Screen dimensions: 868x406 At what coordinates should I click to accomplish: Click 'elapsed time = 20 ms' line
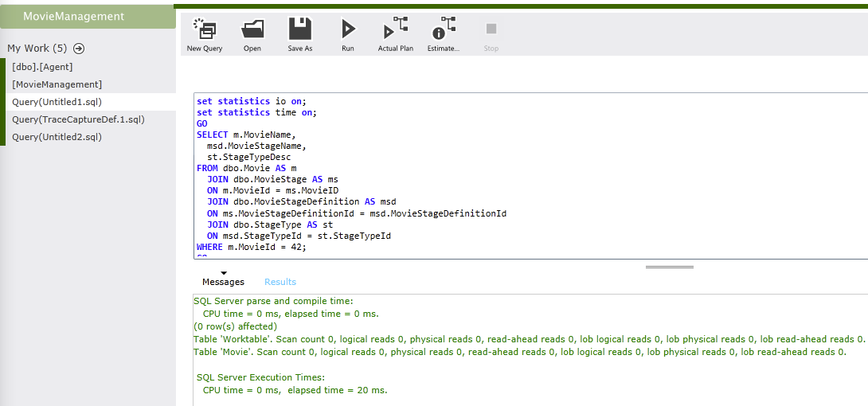click(295, 391)
